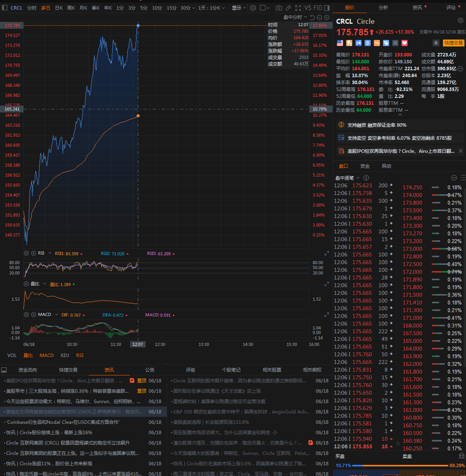Click the blue tag label icon
The height and width of the screenshot is (476, 466).
click(x=386, y=43)
